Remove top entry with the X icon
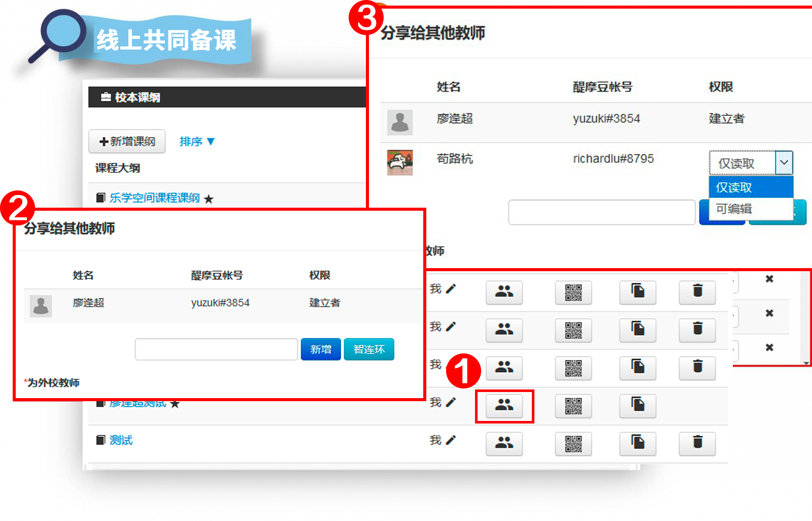812x521 pixels. pos(769,279)
